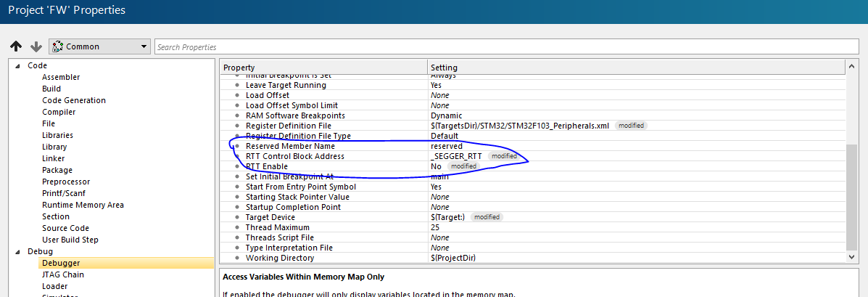Select the Target Device property
The width and height of the screenshot is (868, 297).
270,217
